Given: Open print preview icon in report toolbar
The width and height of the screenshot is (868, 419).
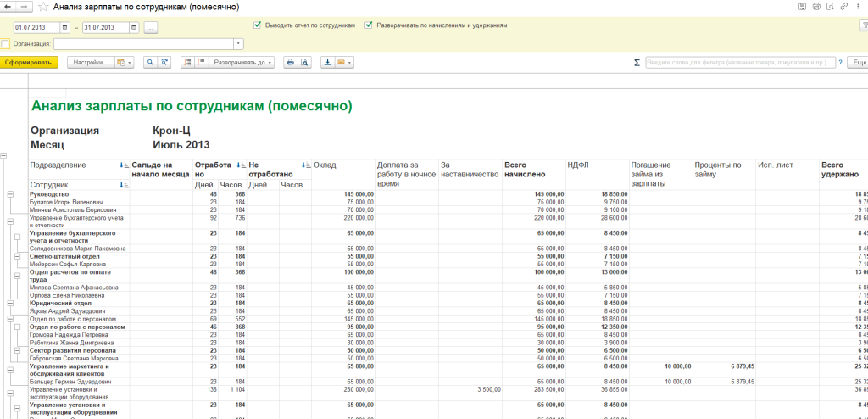Looking at the screenshot, I should click(304, 63).
